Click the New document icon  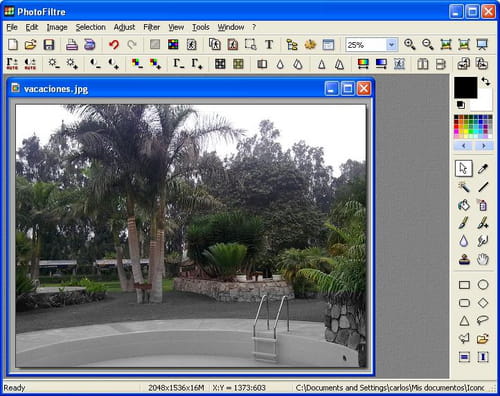click(x=13, y=44)
